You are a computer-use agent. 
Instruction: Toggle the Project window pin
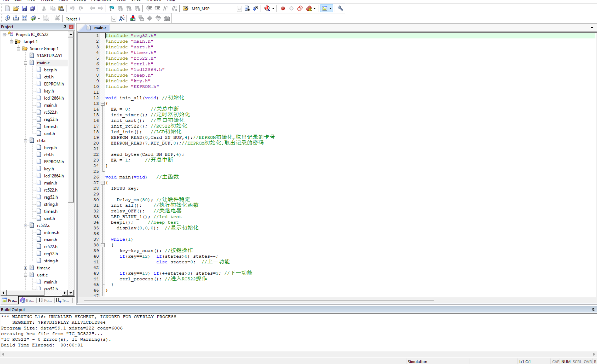pos(65,27)
